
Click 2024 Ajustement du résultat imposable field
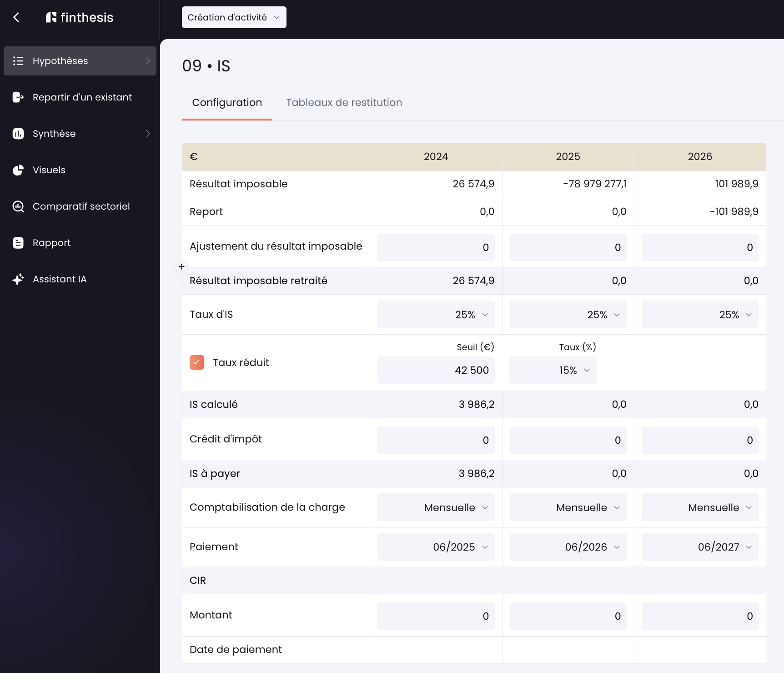click(x=436, y=247)
